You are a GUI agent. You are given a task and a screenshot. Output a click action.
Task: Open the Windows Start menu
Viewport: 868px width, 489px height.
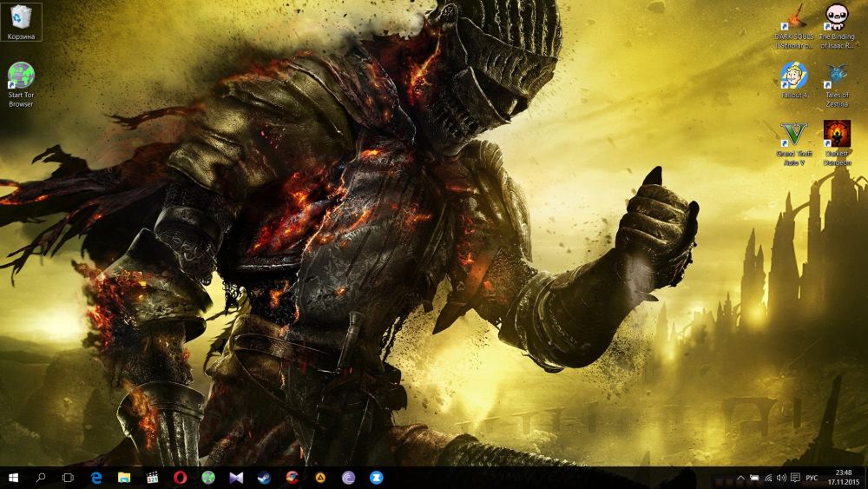pyautogui.click(x=13, y=478)
